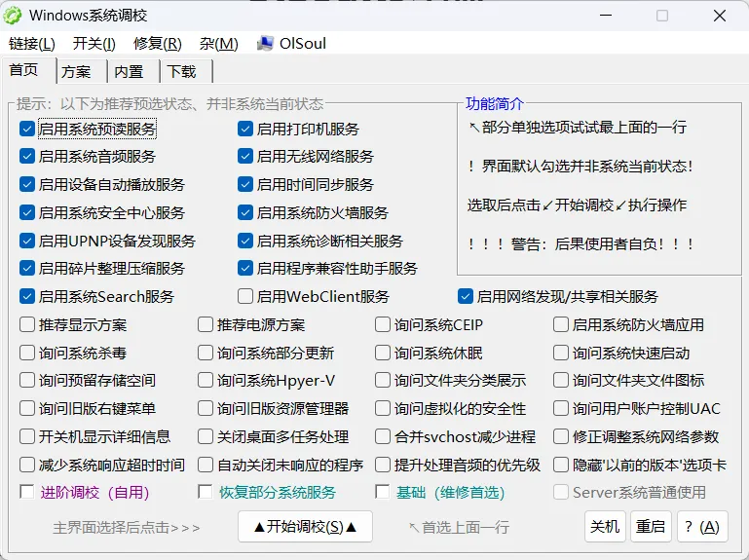
Task: Uncheck 启用网络发现/共享相关服务
Action: (x=466, y=296)
